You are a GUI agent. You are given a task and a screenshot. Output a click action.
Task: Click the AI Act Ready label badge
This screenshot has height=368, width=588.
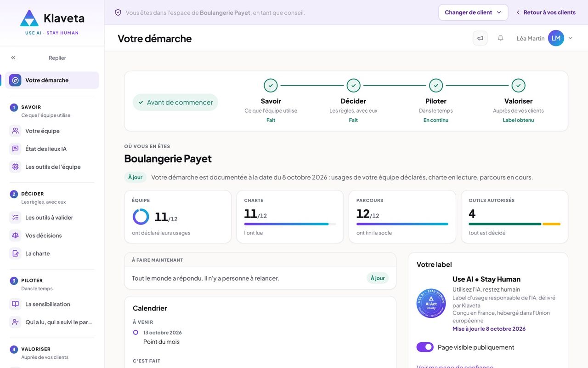[431, 303]
